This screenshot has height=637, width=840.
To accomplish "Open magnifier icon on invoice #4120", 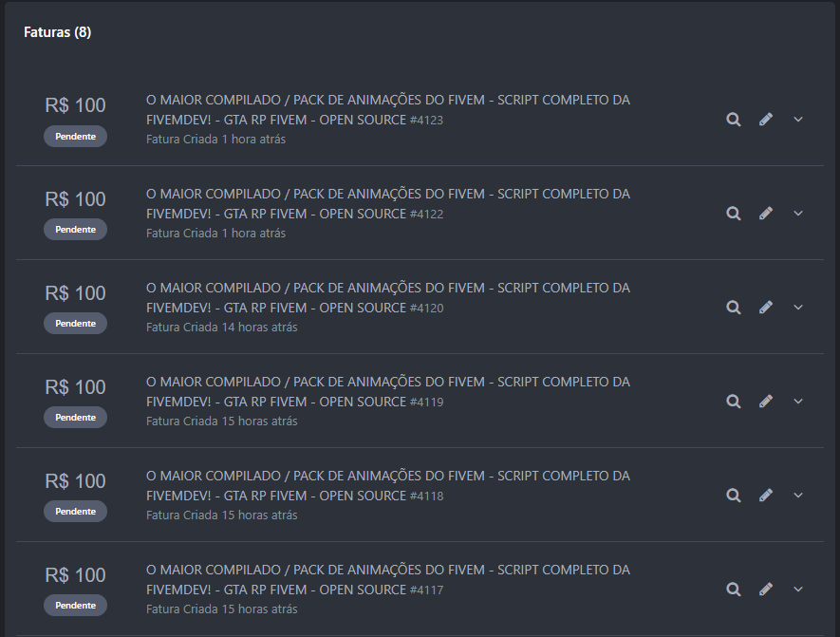I will click(x=733, y=308).
